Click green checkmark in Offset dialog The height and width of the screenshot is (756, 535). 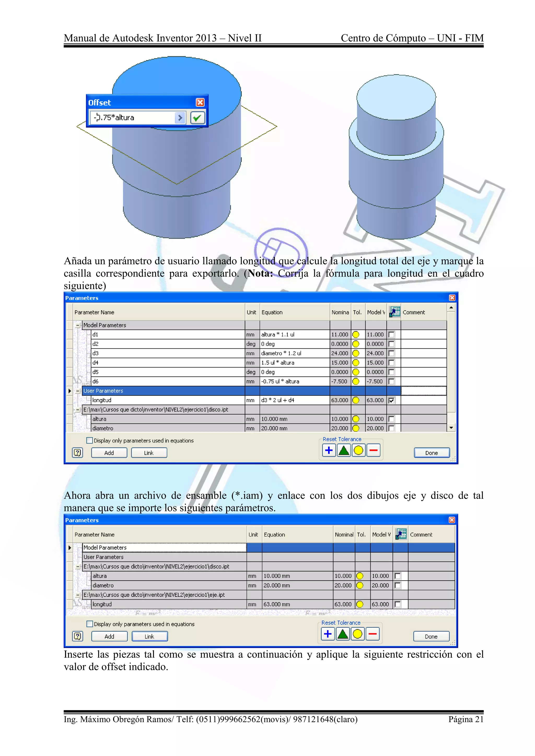197,117
